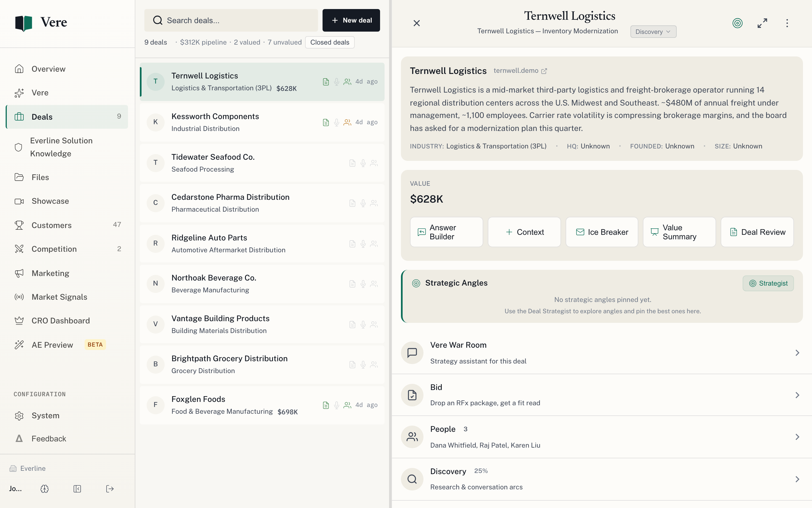Expand the Vere War Room row

coord(602,353)
